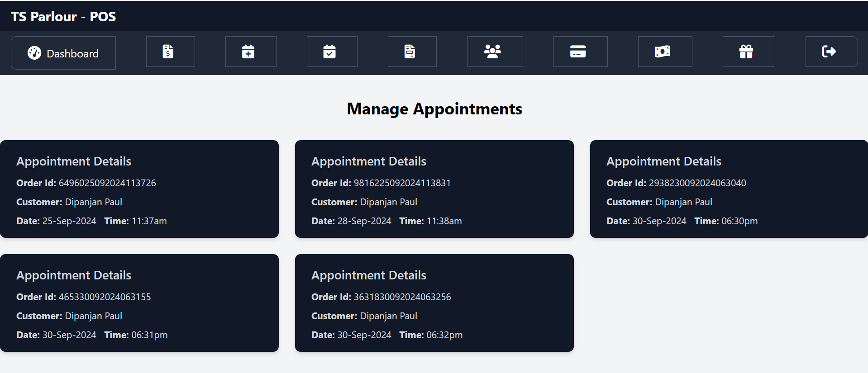This screenshot has width=868, height=373.
Task: Click the time 11:38am
Action: (444, 221)
